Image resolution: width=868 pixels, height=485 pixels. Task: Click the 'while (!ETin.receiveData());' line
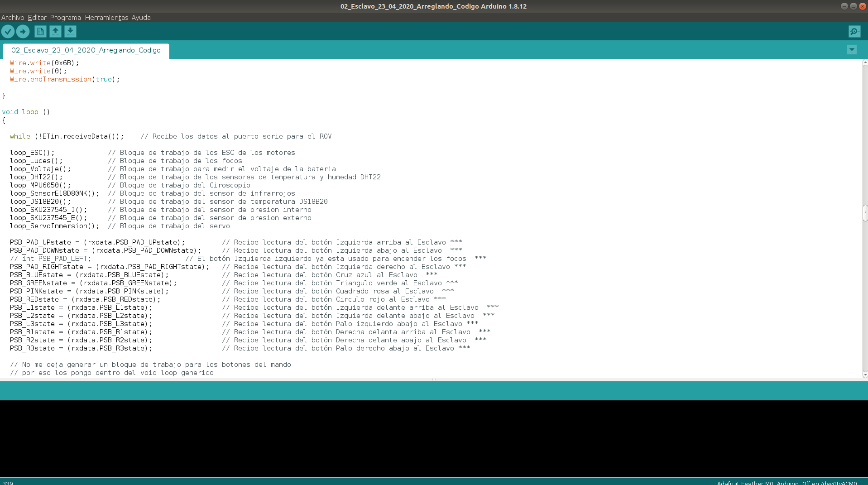67,136
